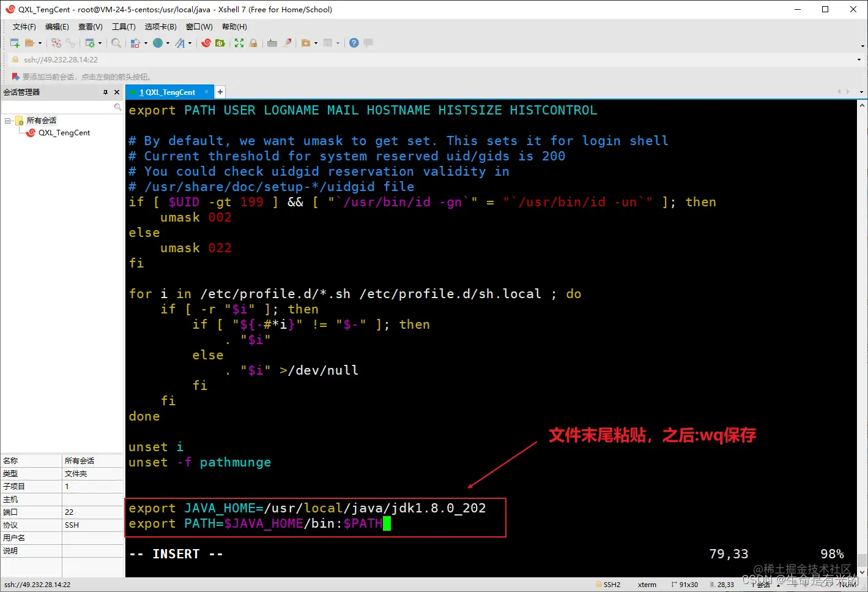The image size is (868, 592).
Task: Open the 文件(F) menu
Action: (x=24, y=27)
